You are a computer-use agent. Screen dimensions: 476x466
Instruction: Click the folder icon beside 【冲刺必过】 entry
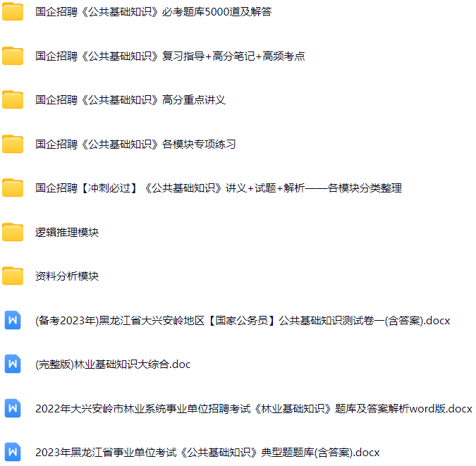pyautogui.click(x=13, y=188)
